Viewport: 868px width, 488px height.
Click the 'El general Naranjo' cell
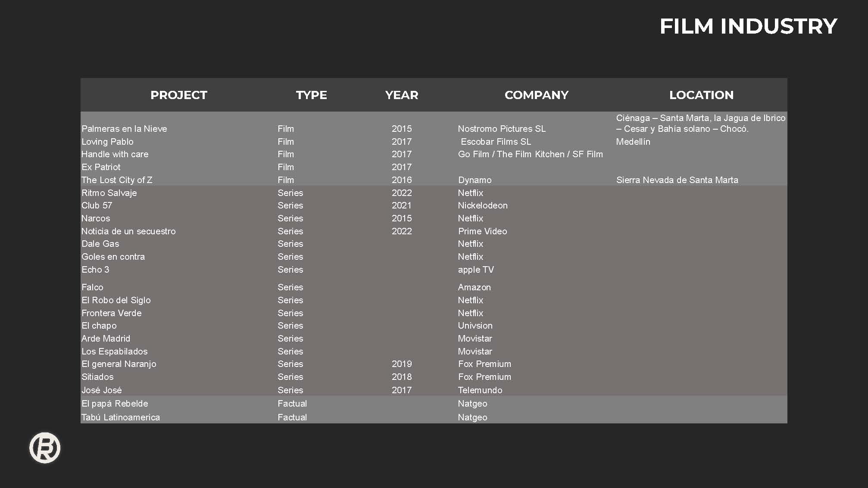tap(119, 364)
